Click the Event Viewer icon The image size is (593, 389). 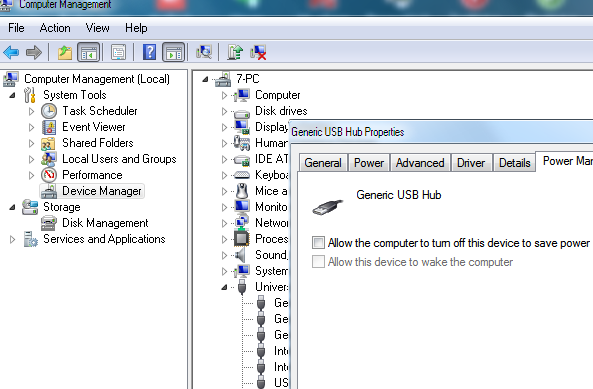tap(49, 127)
